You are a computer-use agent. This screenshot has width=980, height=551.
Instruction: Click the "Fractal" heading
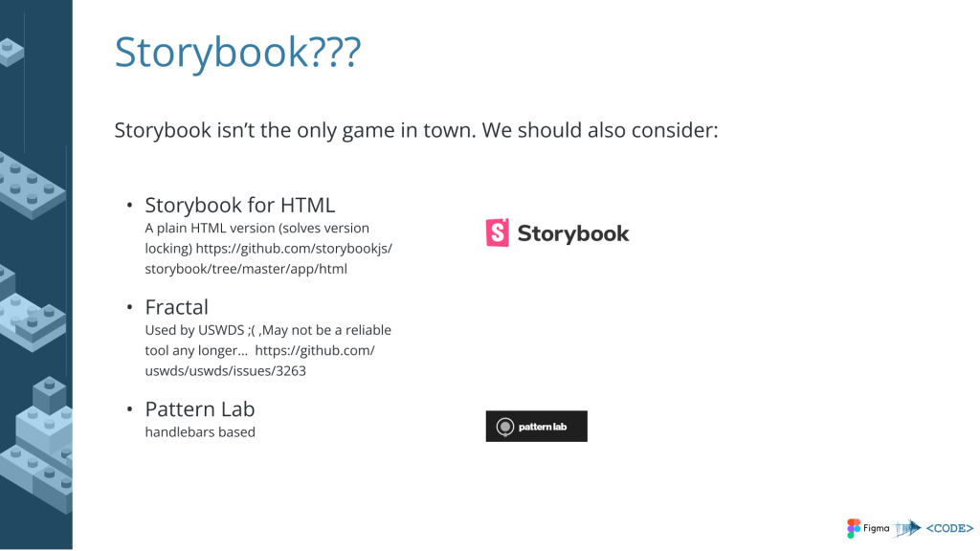coord(177,307)
